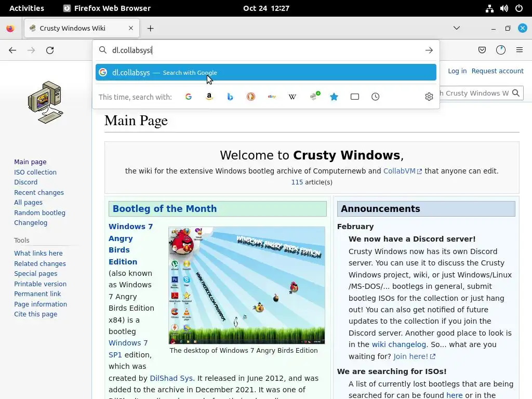The height and width of the screenshot is (399, 532).
Task: Select the dl.collabsys Google suggestion
Action: [x=266, y=72]
